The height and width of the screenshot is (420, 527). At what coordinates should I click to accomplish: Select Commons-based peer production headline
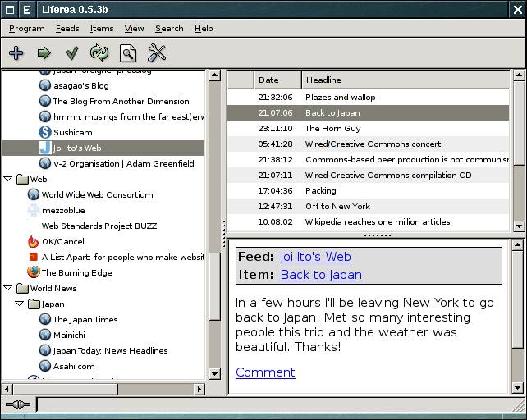[368, 160]
